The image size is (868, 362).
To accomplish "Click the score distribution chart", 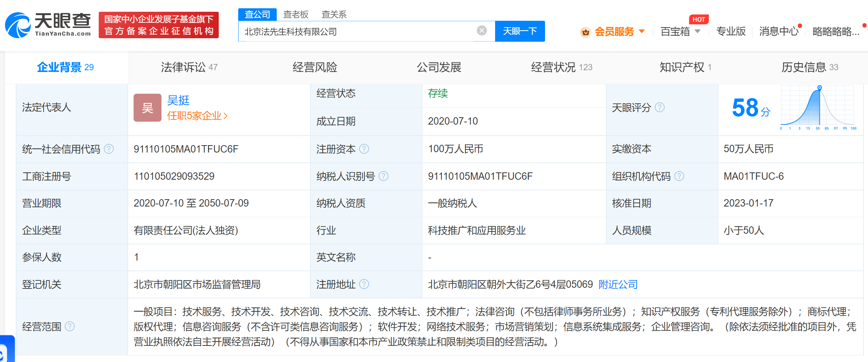I will click(x=818, y=107).
